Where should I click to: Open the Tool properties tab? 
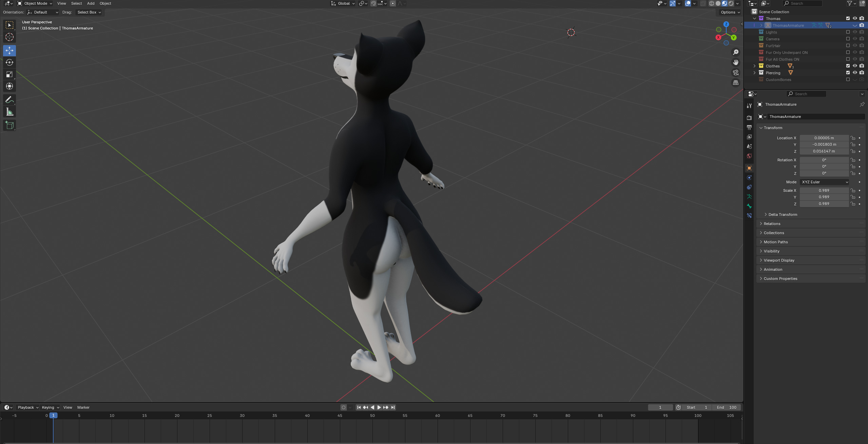749,106
